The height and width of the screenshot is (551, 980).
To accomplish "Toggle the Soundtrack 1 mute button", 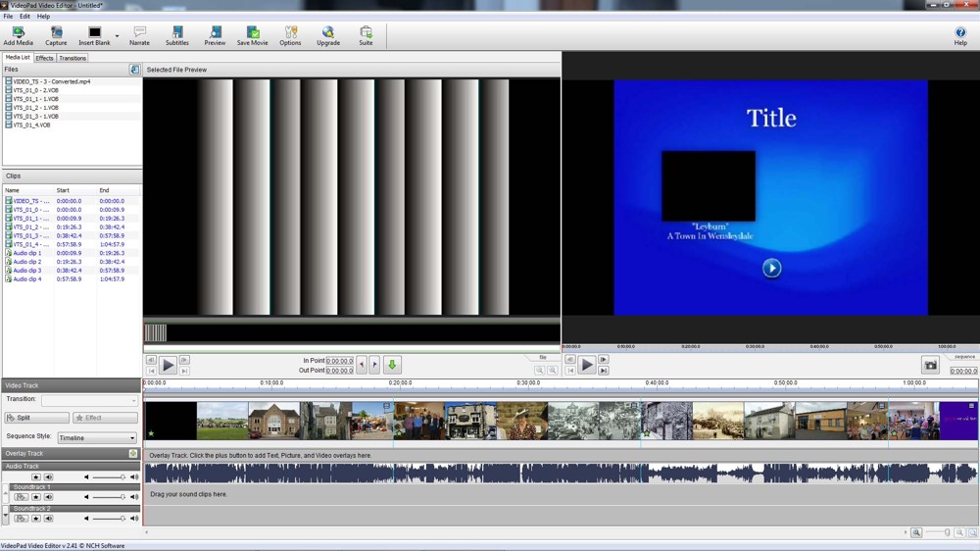I will [x=48, y=497].
